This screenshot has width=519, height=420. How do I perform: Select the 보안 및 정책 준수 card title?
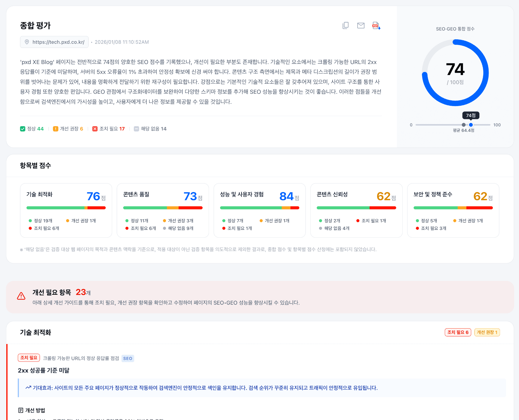pyautogui.click(x=433, y=194)
